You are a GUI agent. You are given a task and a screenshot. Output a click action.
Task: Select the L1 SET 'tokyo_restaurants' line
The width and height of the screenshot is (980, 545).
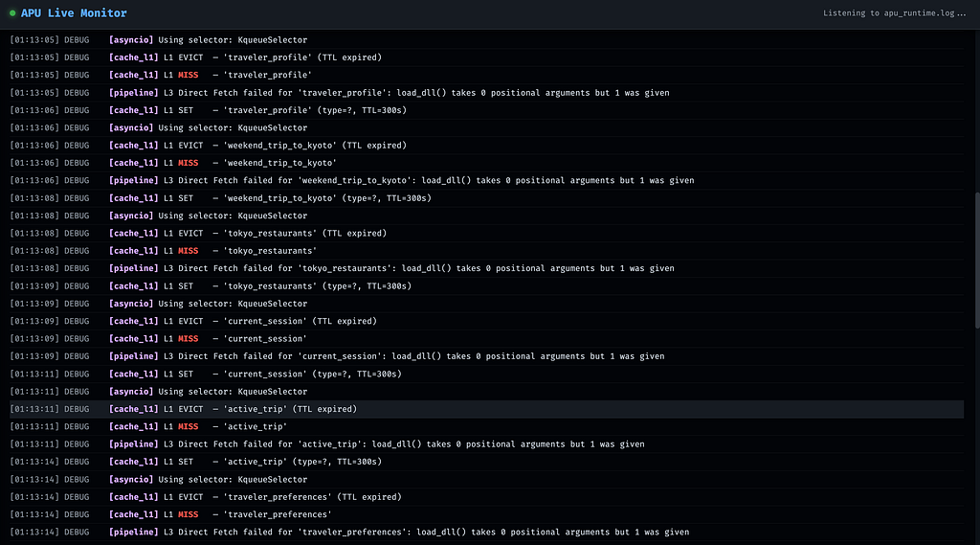(486, 286)
